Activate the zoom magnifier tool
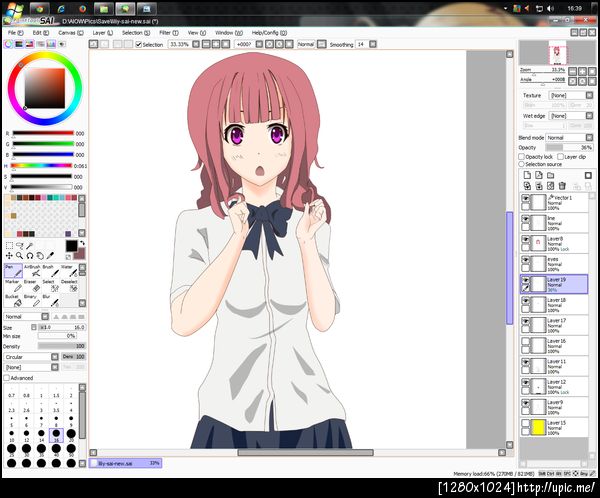 (x=20, y=256)
